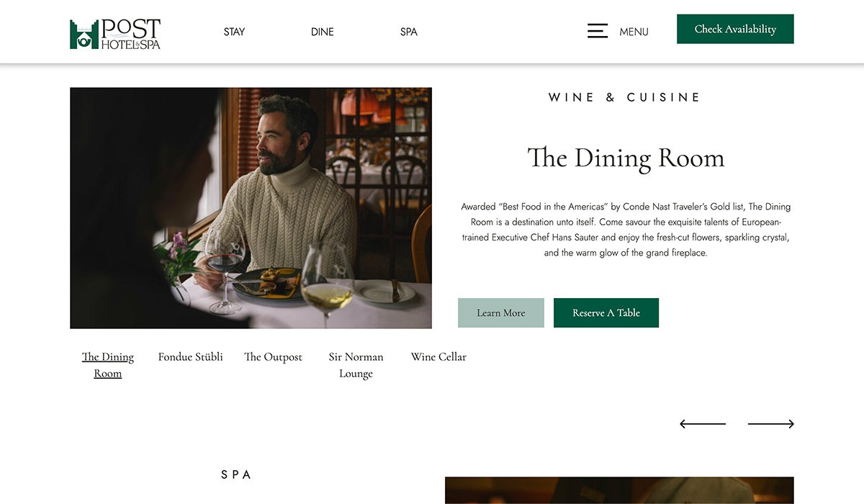The image size is (864, 504).
Task: Click the partially visible spa image
Action: 619,490
